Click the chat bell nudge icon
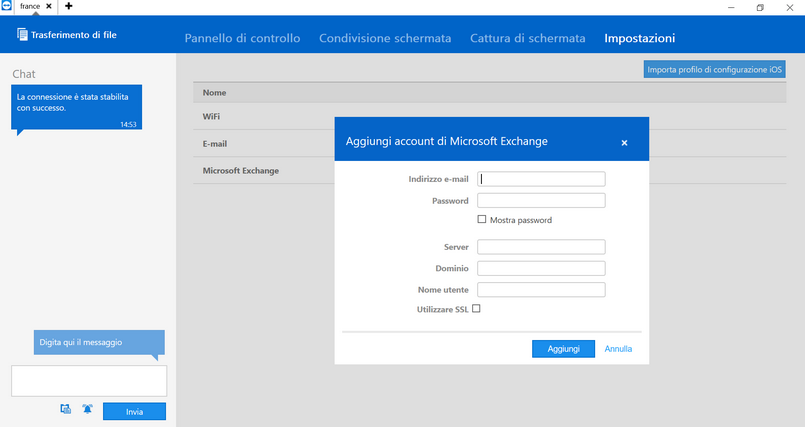805x427 pixels. pos(87,409)
